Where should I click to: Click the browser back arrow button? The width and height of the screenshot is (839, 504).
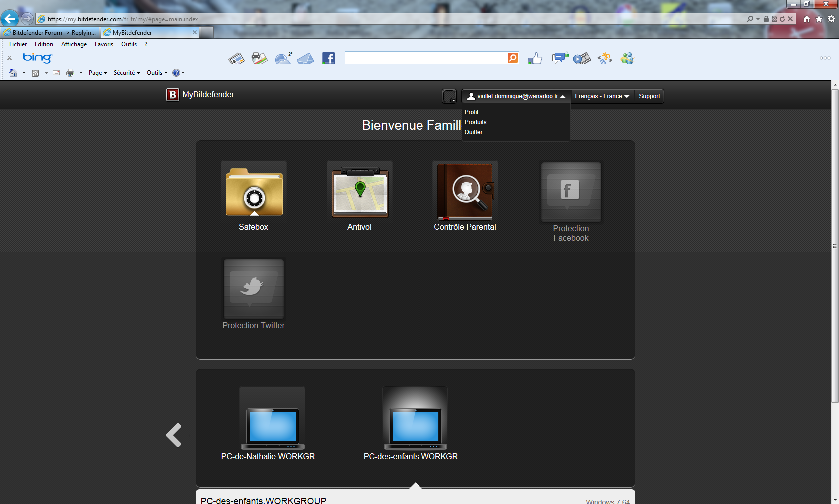pos(10,19)
